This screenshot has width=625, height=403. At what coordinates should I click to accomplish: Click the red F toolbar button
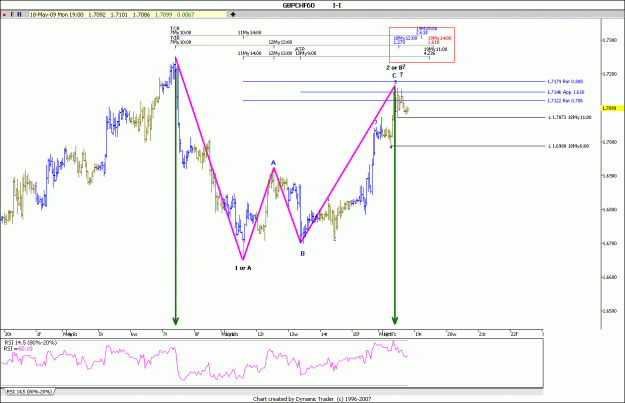coord(12,15)
